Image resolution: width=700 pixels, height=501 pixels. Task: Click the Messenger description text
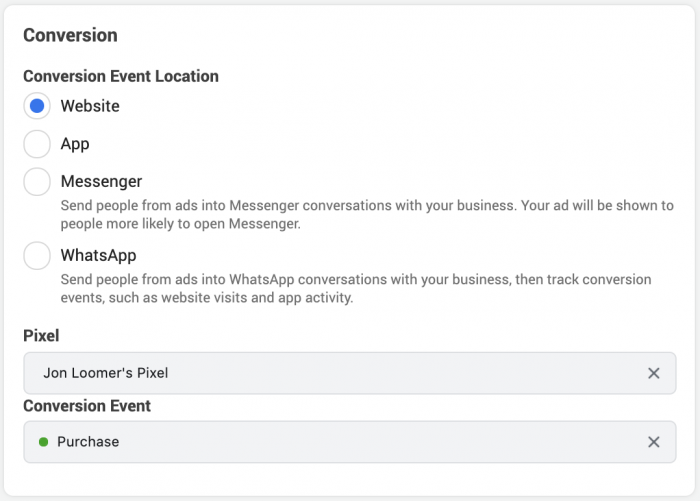367,214
